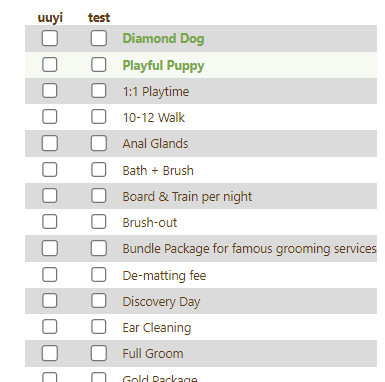Check the test box for Diamond Dog
Image resolution: width=385 pixels, height=382 pixels.
(x=99, y=38)
